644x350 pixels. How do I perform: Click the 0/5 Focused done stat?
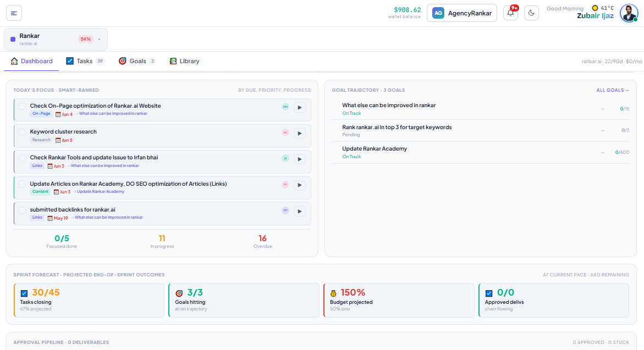62,241
